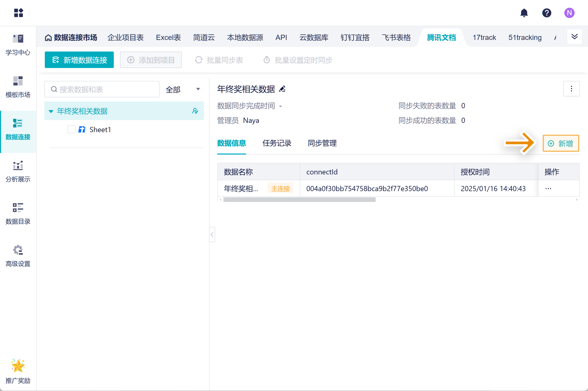Collapse the 年终奖相关数据 tree node
588x391 pixels.
point(51,111)
